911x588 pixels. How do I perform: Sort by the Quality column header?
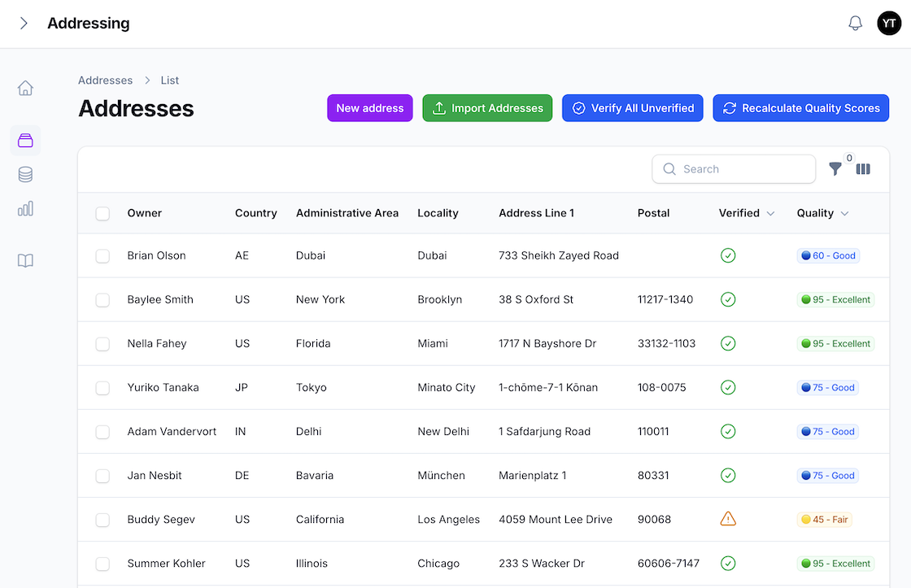coord(822,213)
